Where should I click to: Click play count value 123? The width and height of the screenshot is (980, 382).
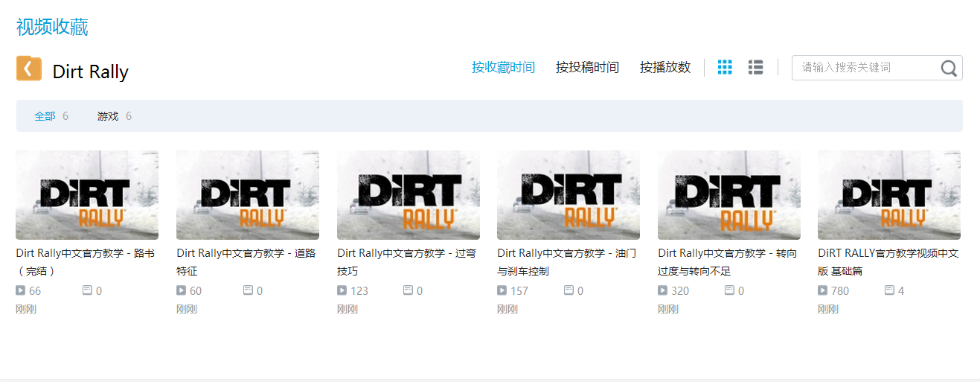coord(359,290)
